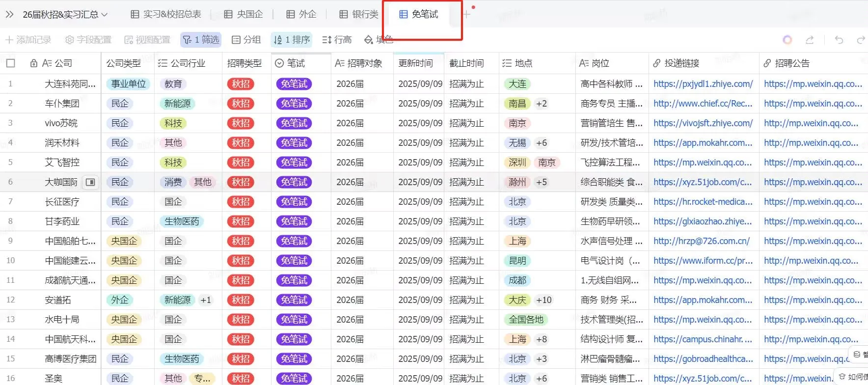
Task: Tick the select-all checkbox in the header
Action: [x=11, y=63]
